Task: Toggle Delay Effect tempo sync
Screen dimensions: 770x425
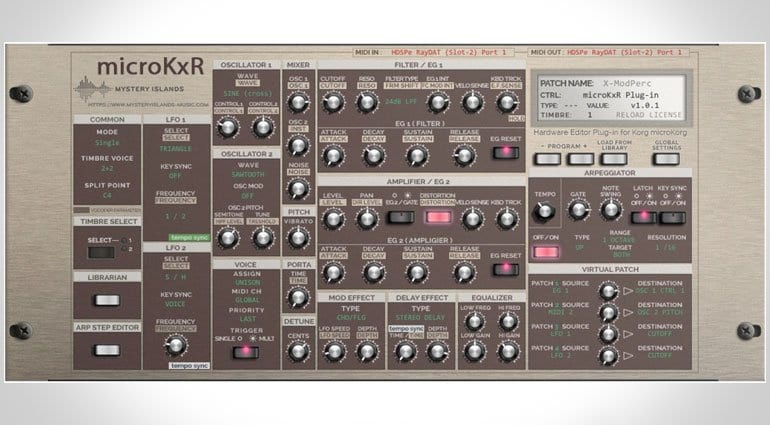Action: tap(406, 328)
